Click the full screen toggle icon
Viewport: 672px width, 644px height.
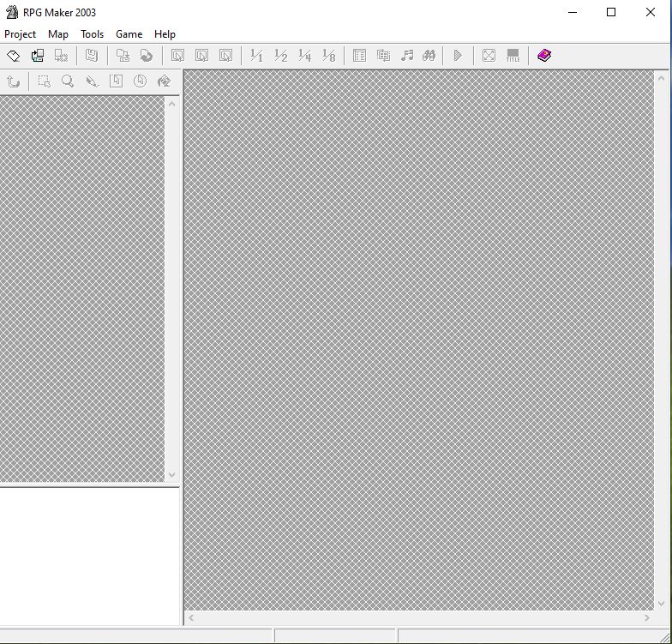(489, 56)
